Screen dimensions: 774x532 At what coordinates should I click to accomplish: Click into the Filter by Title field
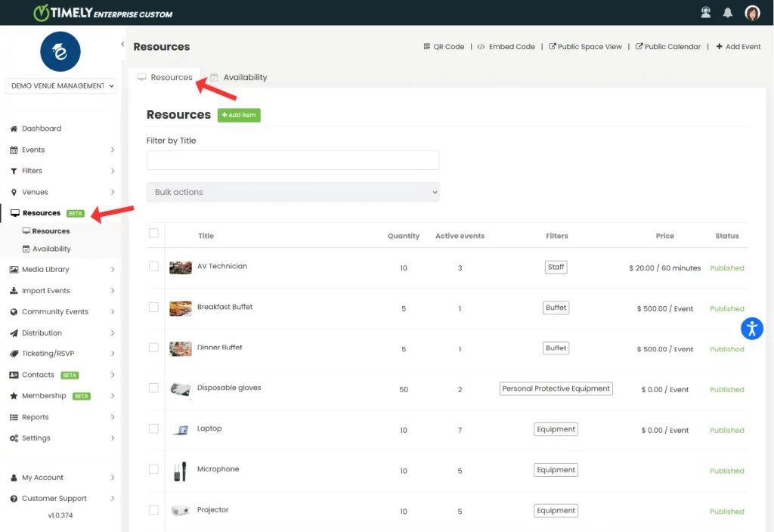point(293,160)
